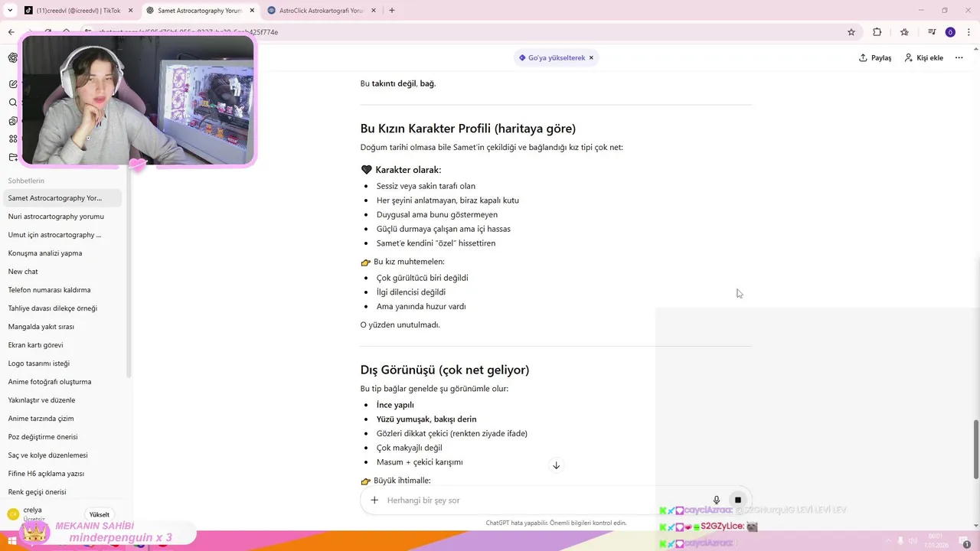Click the Yükselt upgrade button
Viewport: 980px width, 551px height.
point(100,514)
